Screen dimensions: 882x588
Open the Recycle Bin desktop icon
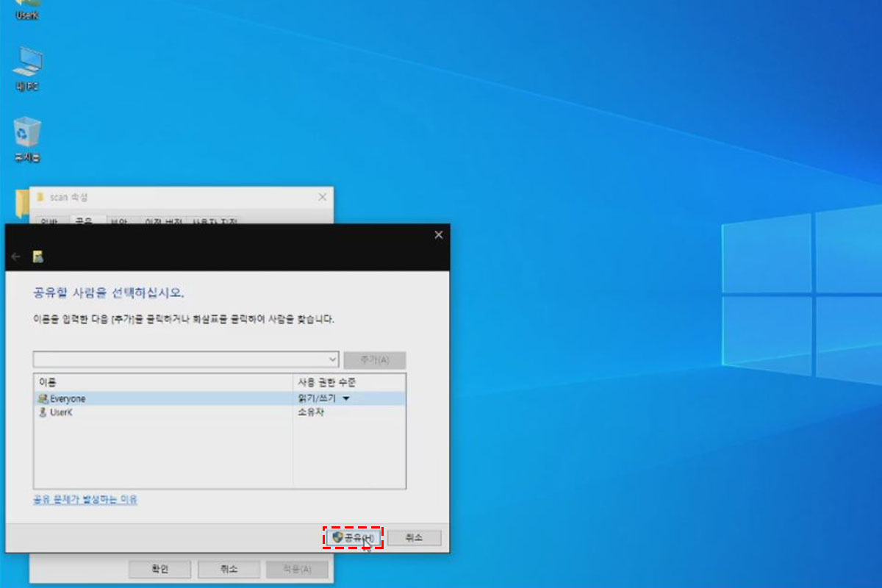coord(28,139)
